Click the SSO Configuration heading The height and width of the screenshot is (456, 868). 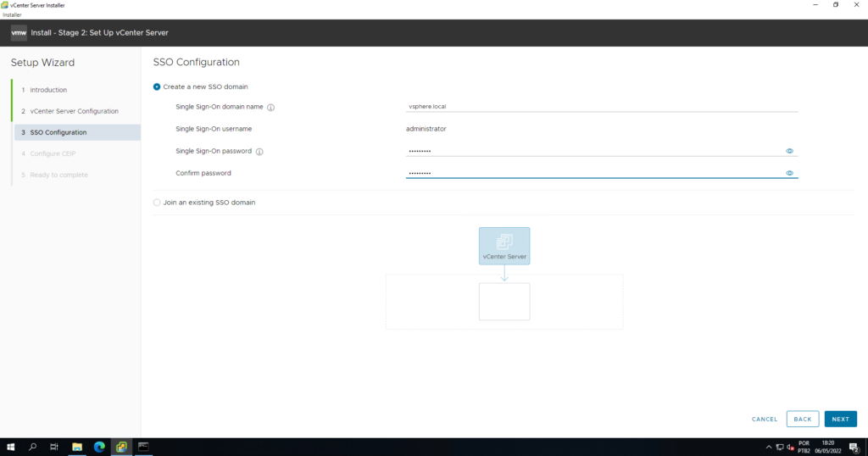point(197,62)
